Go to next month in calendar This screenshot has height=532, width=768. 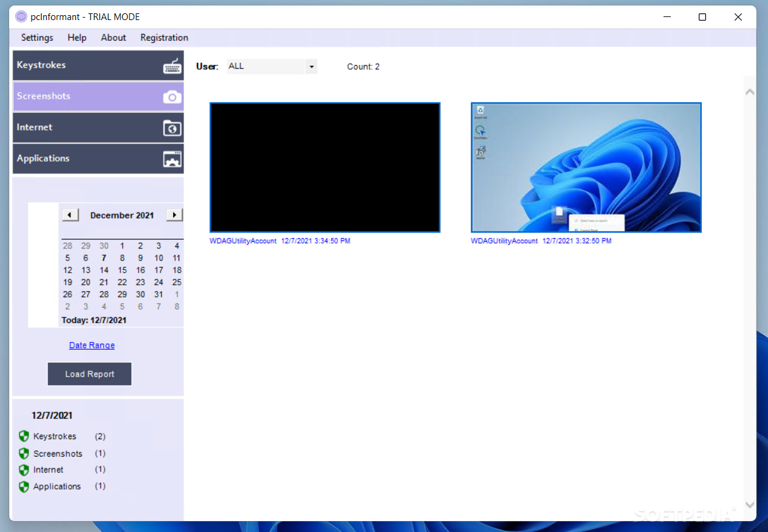tap(174, 215)
